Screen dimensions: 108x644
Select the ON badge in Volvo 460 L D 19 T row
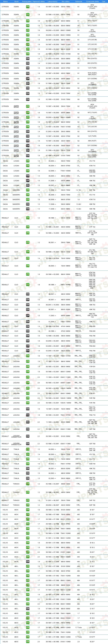point(28,609)
